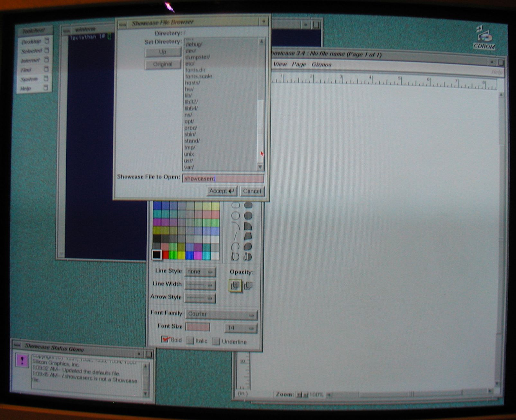Open Selected in the Toolchest

point(35,51)
